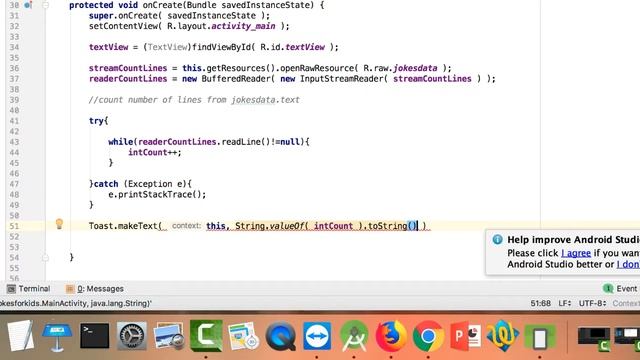The height and width of the screenshot is (360, 640).
Task: Open the first minimized Camtasia window in dock
Action: [x=594, y=338]
